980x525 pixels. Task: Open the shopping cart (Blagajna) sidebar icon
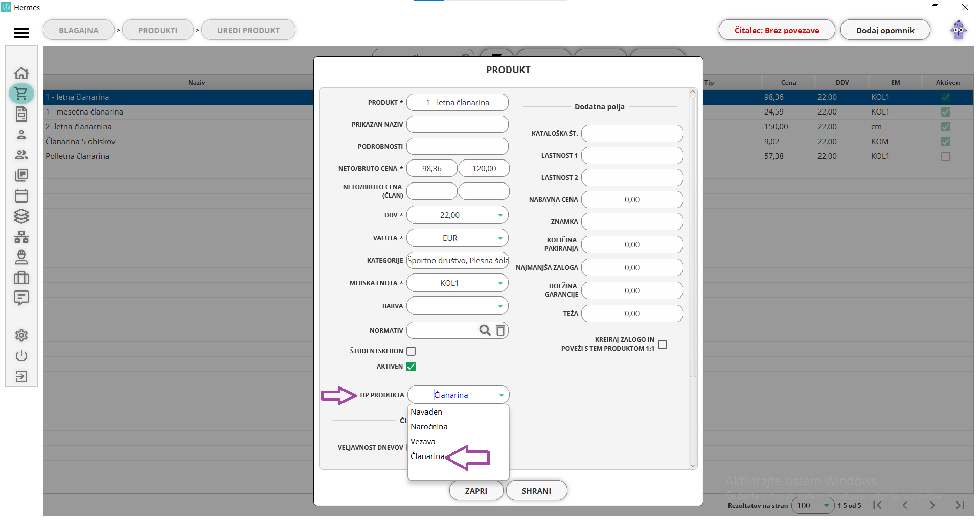click(x=21, y=94)
